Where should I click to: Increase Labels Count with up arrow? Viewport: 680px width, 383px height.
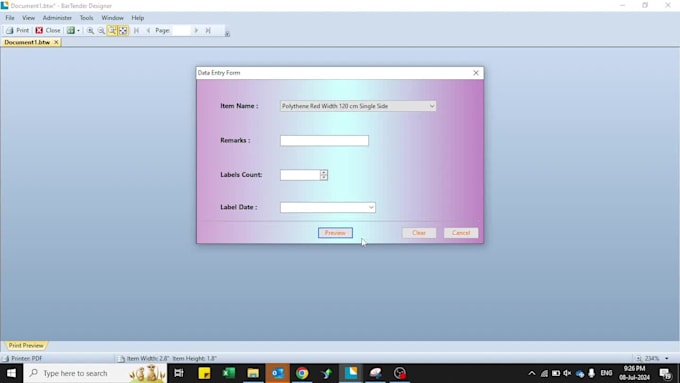[x=324, y=172]
